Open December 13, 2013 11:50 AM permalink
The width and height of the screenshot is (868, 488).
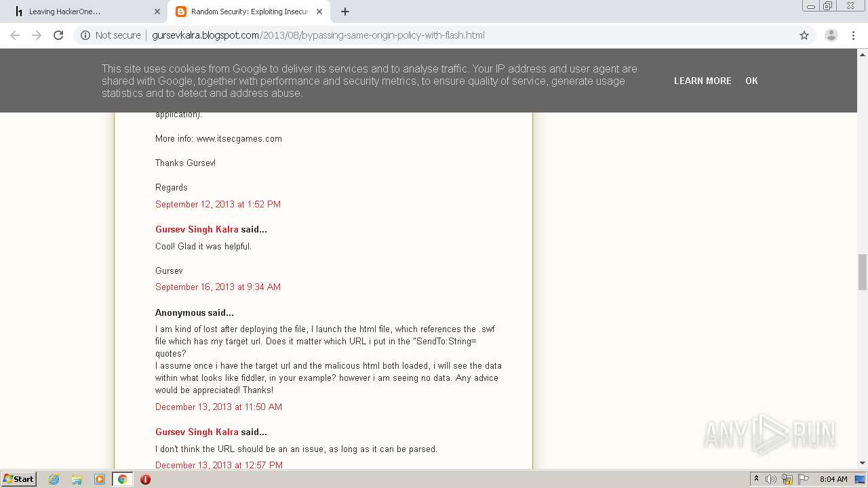pyautogui.click(x=218, y=407)
